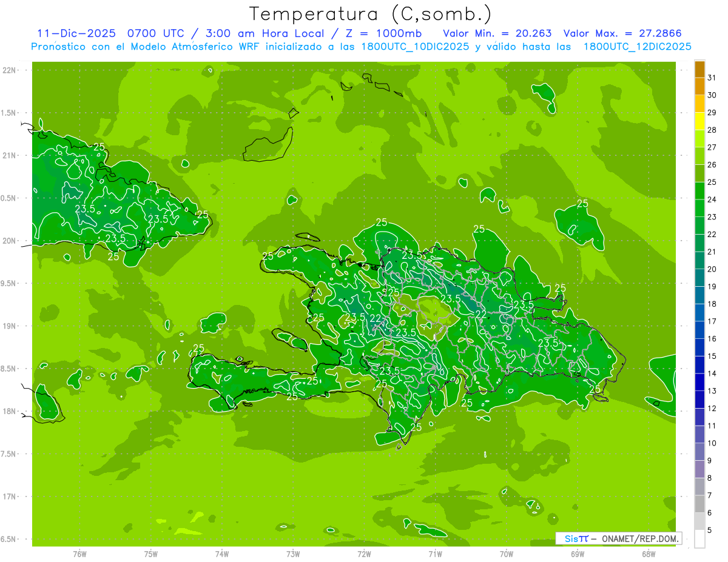Click the legend value '24'

click(712, 199)
